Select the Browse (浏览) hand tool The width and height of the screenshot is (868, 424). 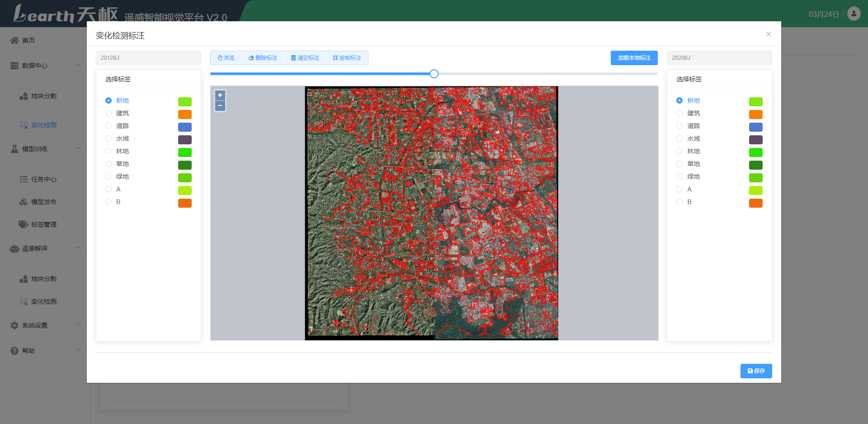226,58
